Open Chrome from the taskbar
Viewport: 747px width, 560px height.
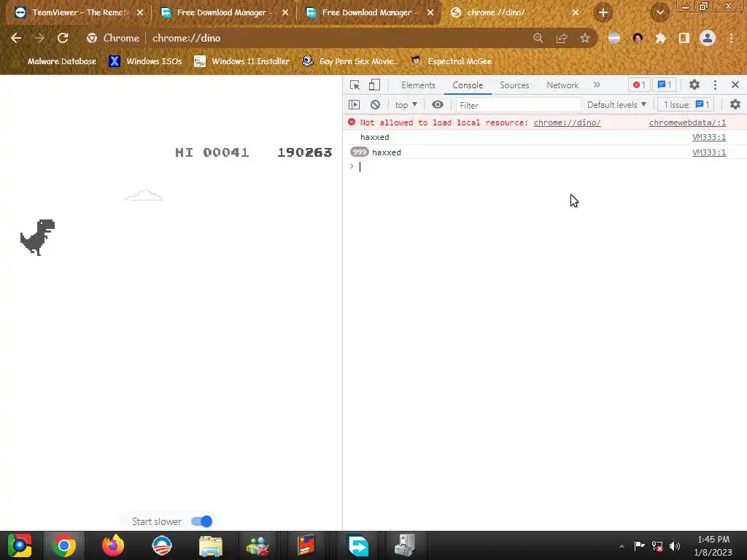coord(64,545)
